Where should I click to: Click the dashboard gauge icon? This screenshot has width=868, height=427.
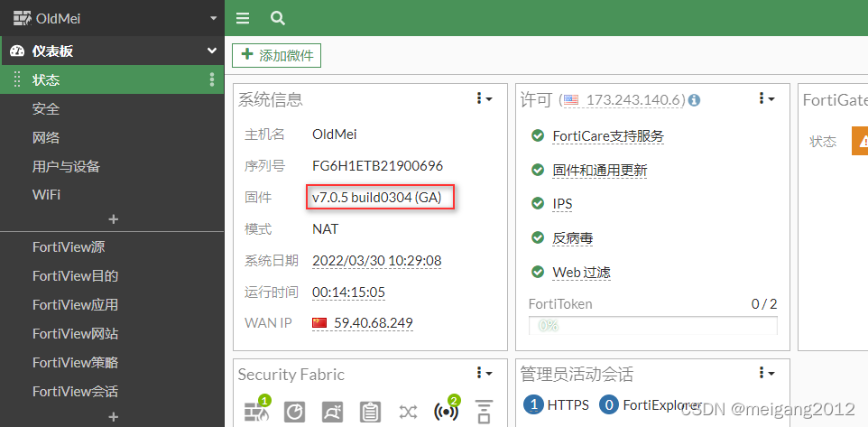coord(17,51)
